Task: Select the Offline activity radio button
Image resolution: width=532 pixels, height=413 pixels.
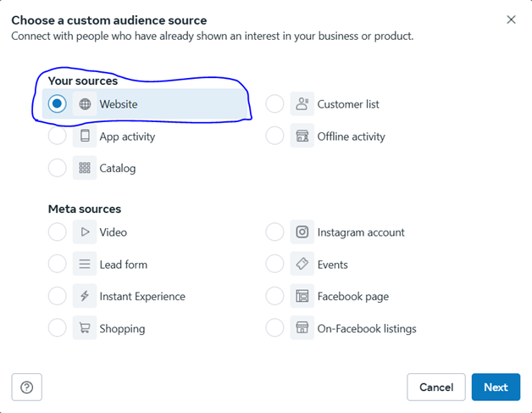Action: (x=274, y=136)
